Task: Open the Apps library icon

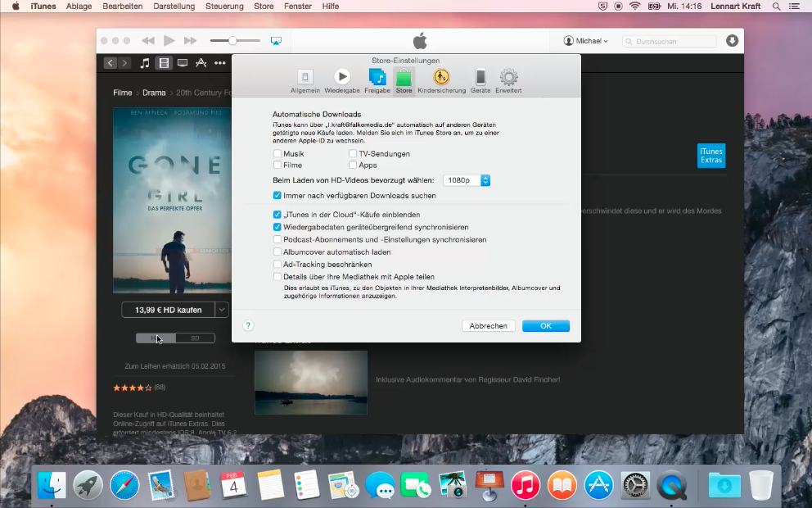Action: pos(201,63)
